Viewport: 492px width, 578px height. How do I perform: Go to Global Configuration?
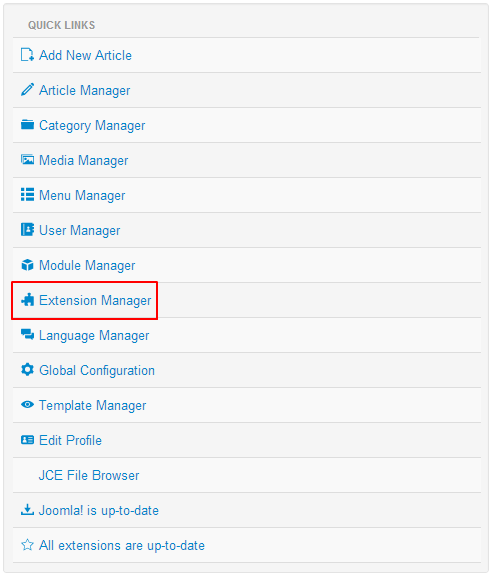tap(97, 370)
